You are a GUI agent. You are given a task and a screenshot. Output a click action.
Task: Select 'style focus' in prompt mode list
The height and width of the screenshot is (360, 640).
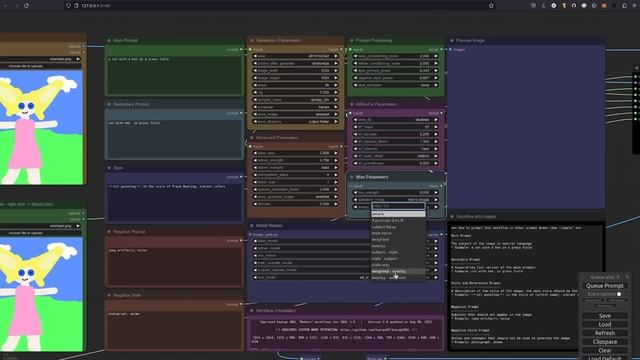(398, 233)
